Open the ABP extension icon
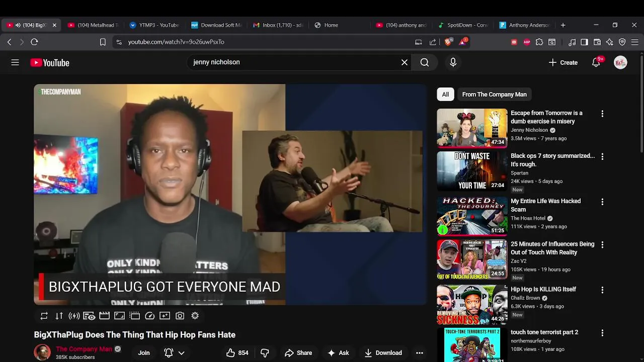 (527, 42)
